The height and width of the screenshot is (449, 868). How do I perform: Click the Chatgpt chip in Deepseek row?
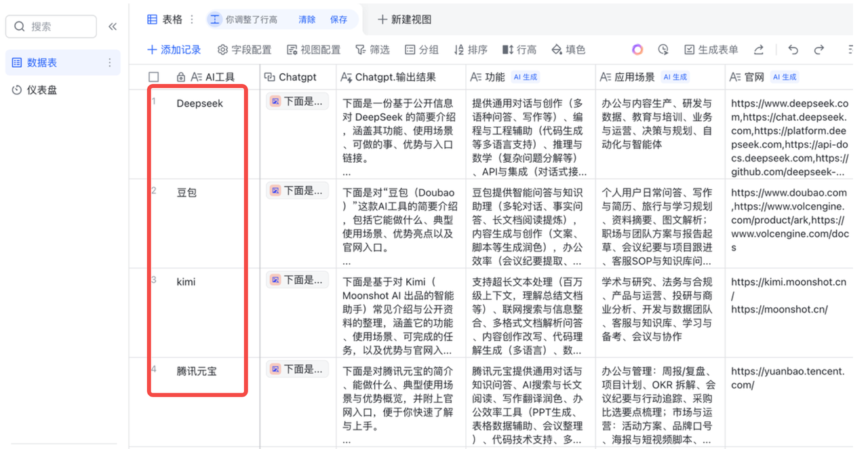pyautogui.click(x=297, y=102)
